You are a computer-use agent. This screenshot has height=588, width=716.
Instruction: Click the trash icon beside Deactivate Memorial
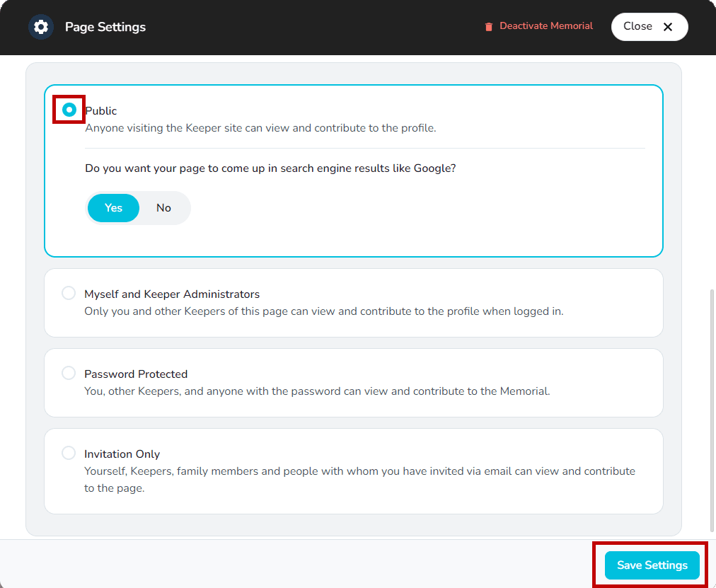tap(488, 25)
